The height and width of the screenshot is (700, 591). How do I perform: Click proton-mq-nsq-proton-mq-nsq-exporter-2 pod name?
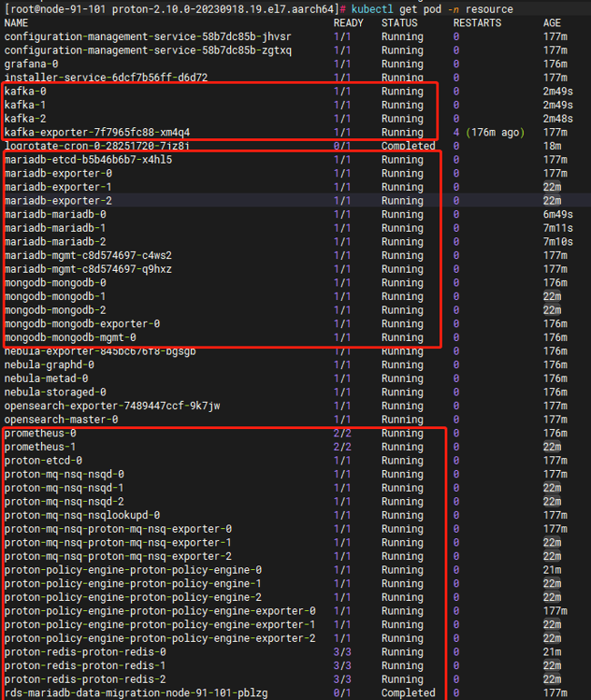(x=118, y=555)
